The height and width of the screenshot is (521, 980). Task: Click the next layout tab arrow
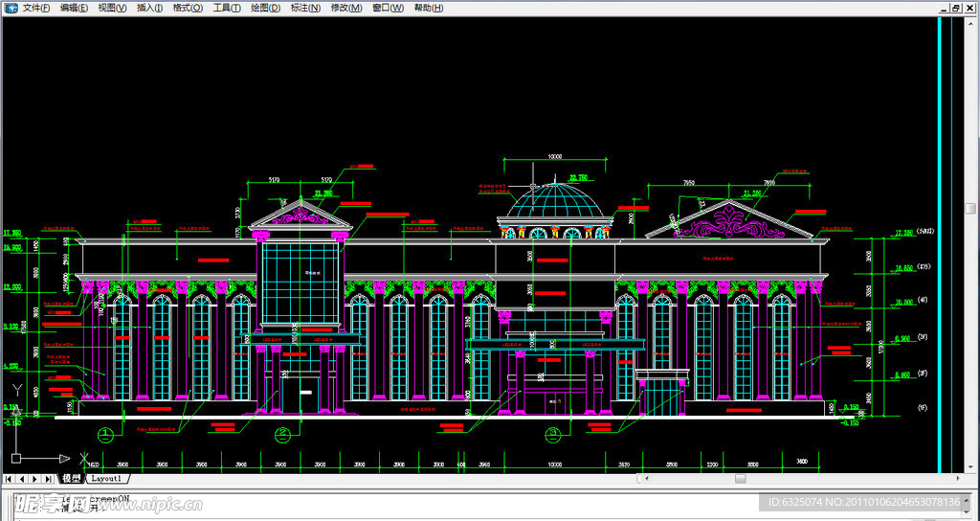(35, 478)
